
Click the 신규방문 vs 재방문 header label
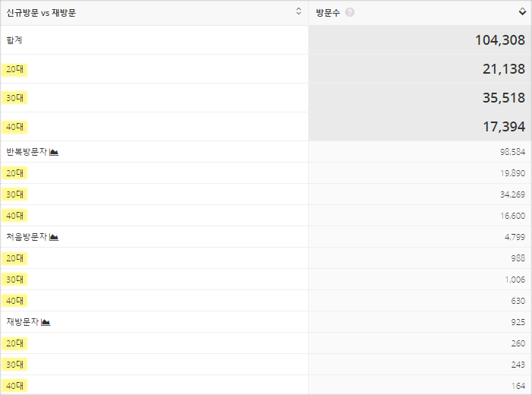click(x=41, y=12)
